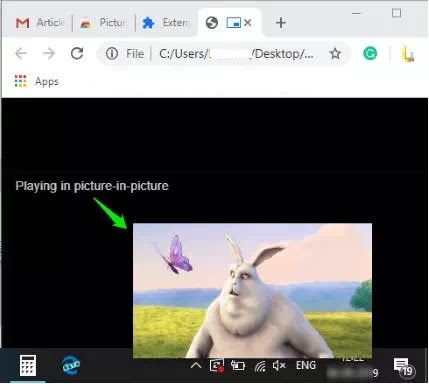Open the Picture tab in Chrome
The width and height of the screenshot is (429, 384).
103,23
